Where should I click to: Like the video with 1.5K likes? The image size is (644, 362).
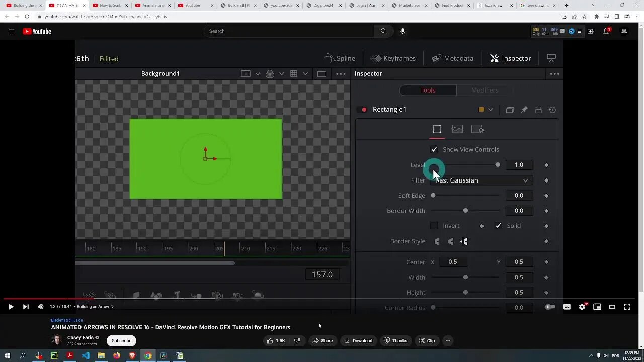[x=276, y=340]
